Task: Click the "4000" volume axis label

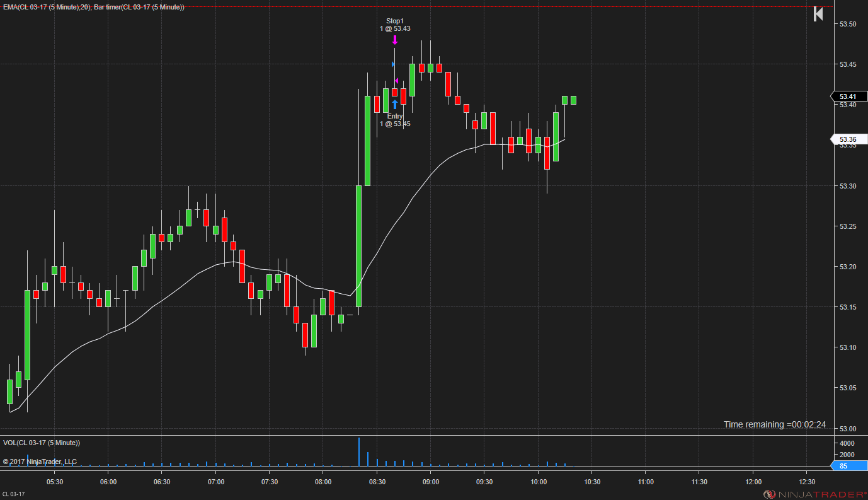Action: (847, 443)
